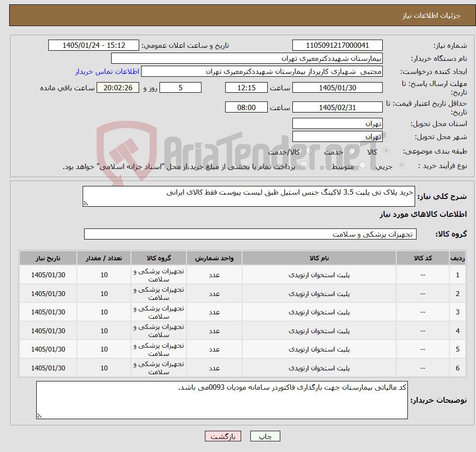
Task: Click need date 1405/01/30 in row 6
Action: (48, 368)
